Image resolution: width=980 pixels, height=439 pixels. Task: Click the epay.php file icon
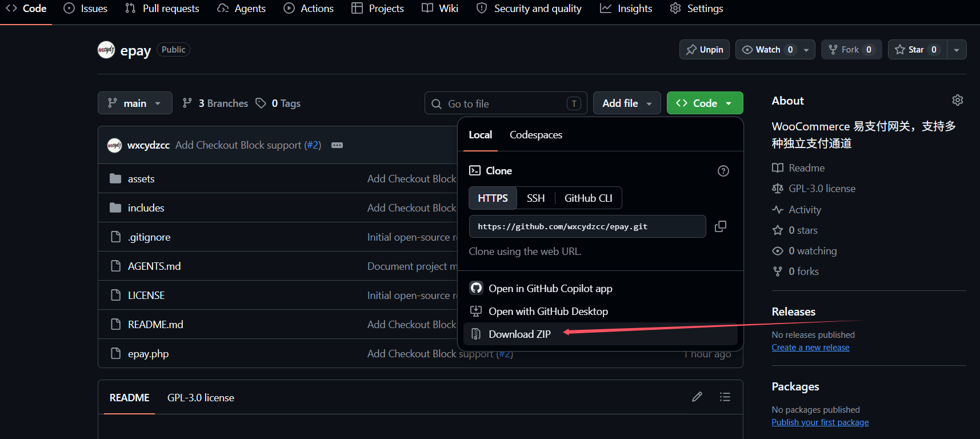pos(115,353)
